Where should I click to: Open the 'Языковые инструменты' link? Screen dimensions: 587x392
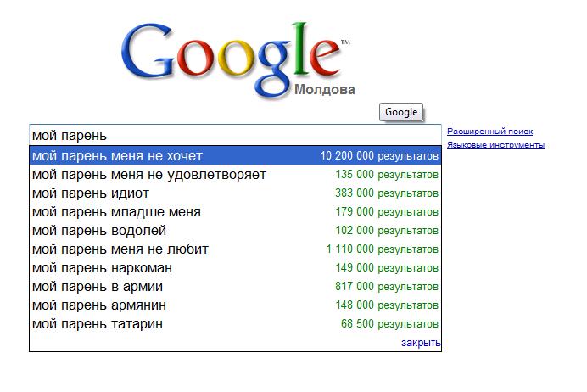[495, 145]
